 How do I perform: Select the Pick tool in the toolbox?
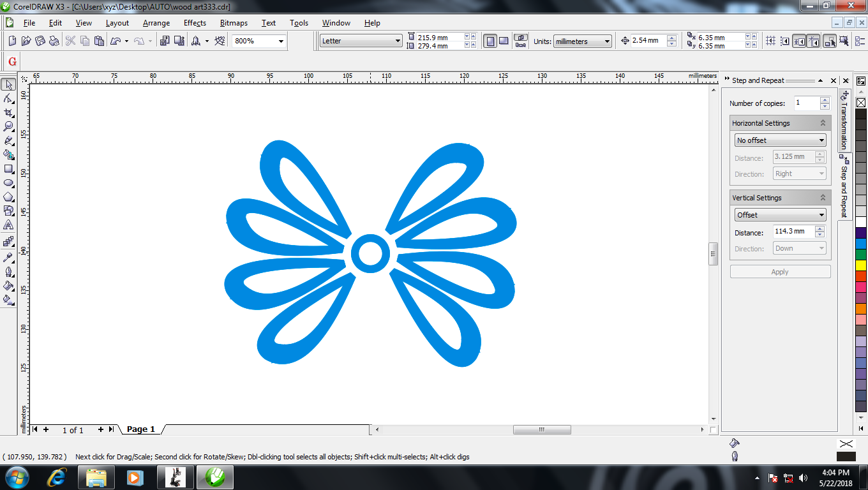(8, 84)
